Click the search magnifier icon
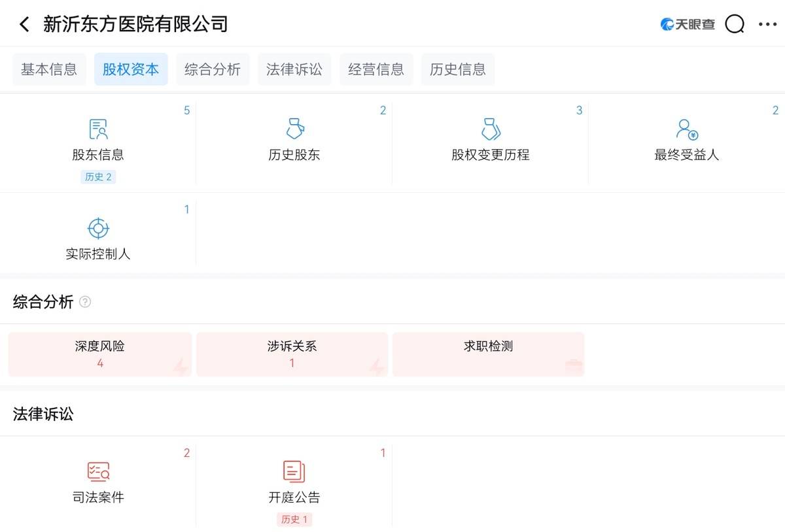 click(735, 24)
